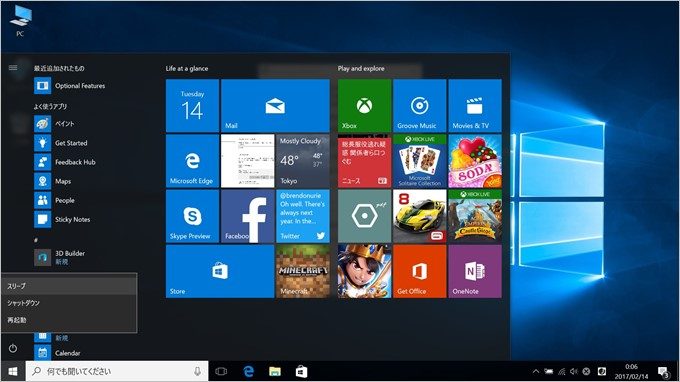Open the Empires Castle Siege tile
The height and width of the screenshot is (382, 680).
pyautogui.click(x=475, y=216)
